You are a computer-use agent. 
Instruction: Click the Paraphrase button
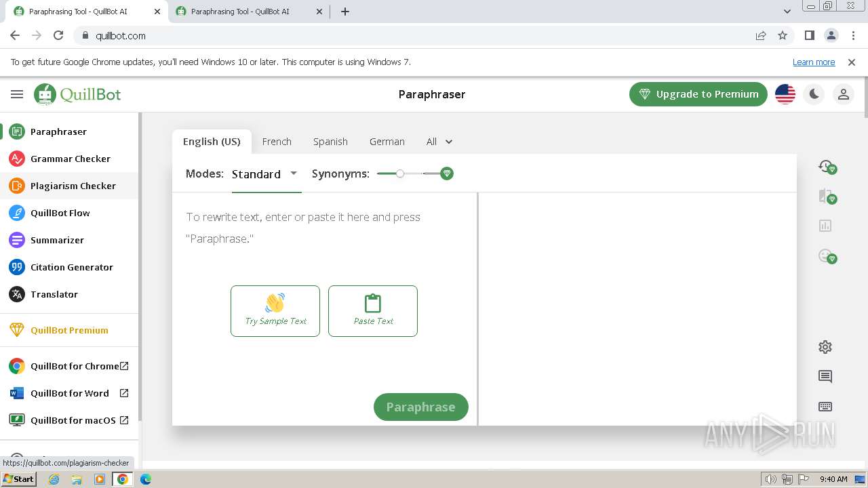point(421,407)
